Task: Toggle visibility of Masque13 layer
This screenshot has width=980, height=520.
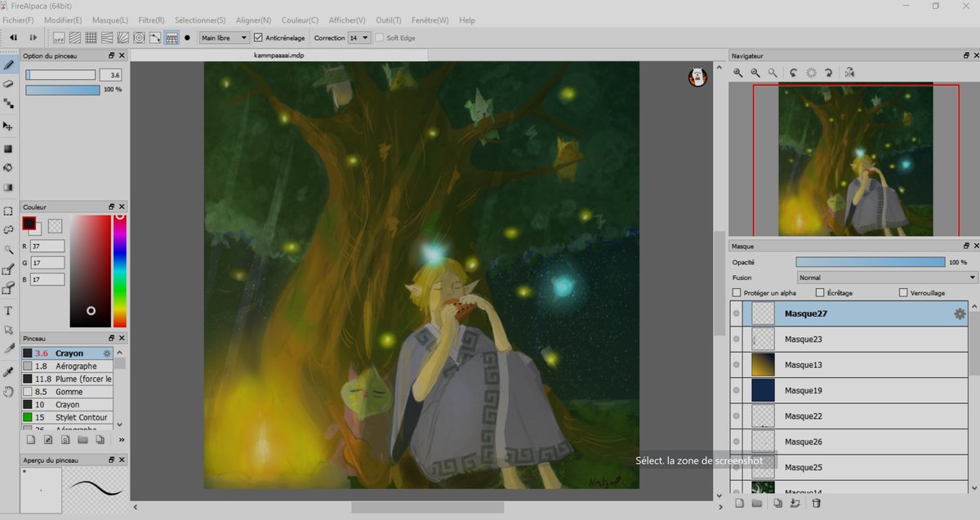Action: point(737,365)
